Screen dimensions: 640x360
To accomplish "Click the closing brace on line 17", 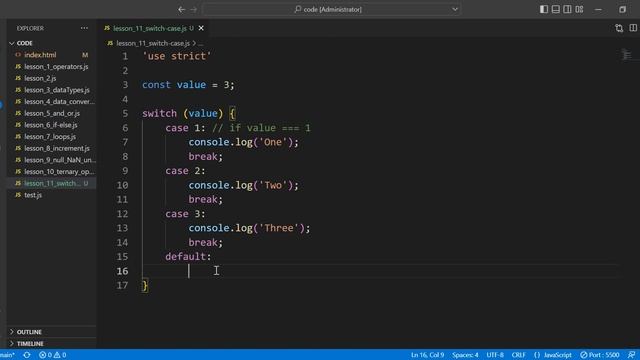I will click(145, 285).
